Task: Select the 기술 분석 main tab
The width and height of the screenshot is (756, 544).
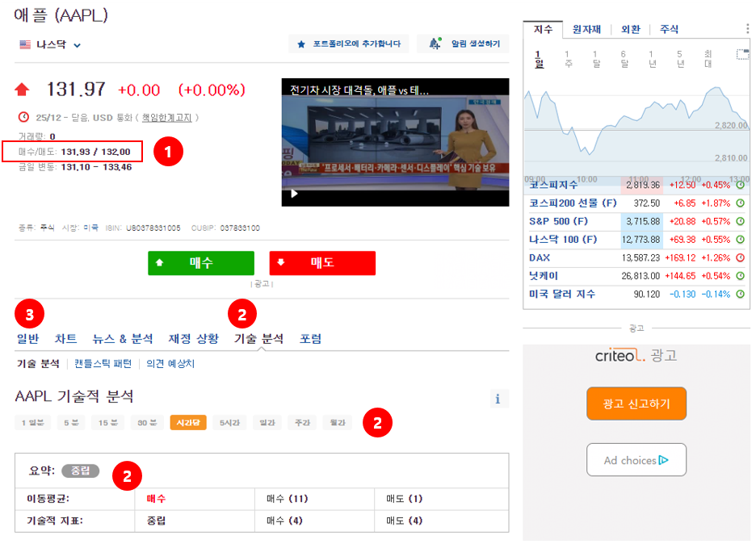Action: click(x=259, y=339)
